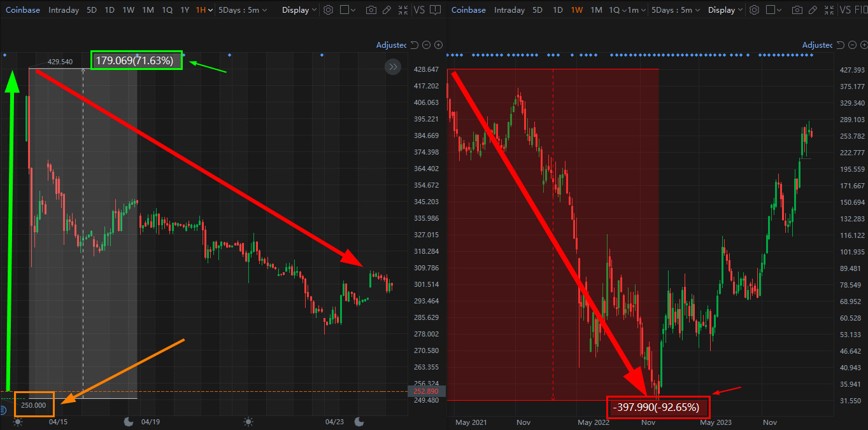Click the May 2022 label on right time axis

pos(593,422)
